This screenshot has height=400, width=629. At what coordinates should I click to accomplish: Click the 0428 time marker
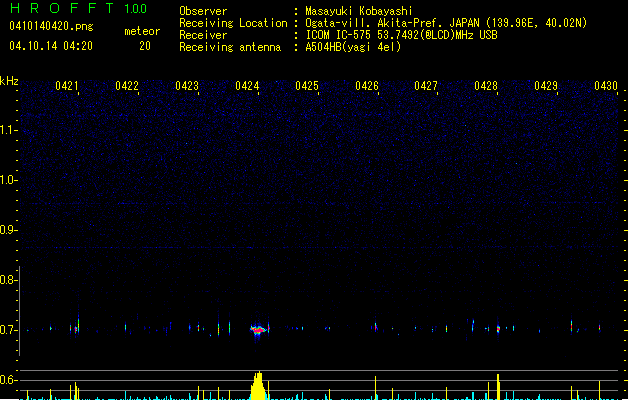point(486,86)
